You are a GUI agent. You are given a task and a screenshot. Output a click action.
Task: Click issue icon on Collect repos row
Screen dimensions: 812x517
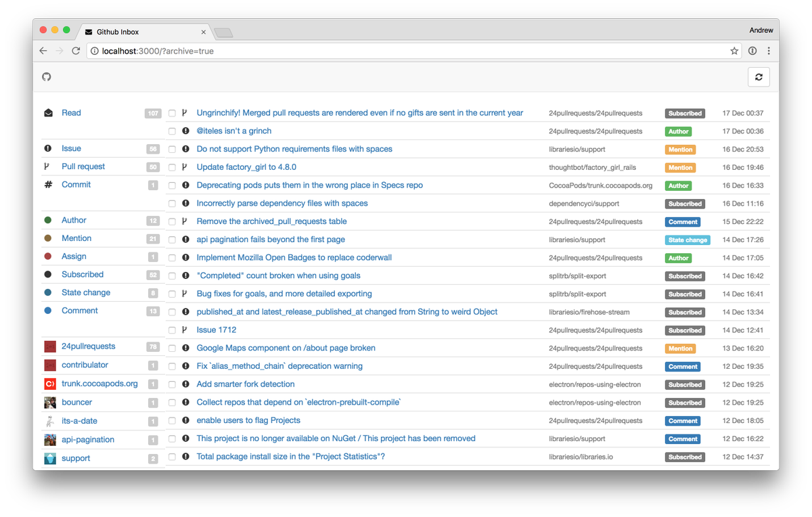[185, 403]
